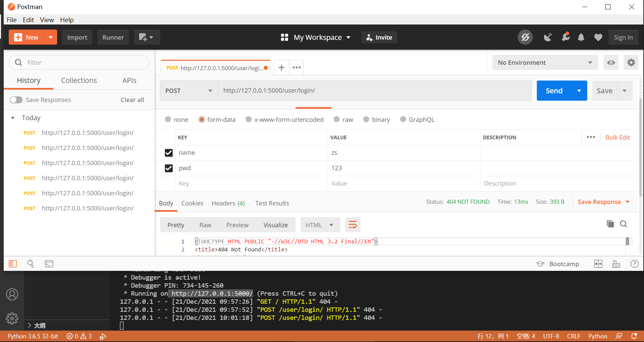Click VS Code feedback icon in the status bar
Screen dimensions: 644x342
point(619,336)
